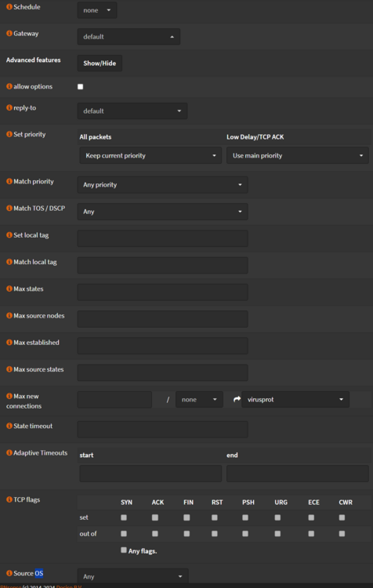Check ACK in the set row
The image size is (373, 588).
click(x=155, y=517)
